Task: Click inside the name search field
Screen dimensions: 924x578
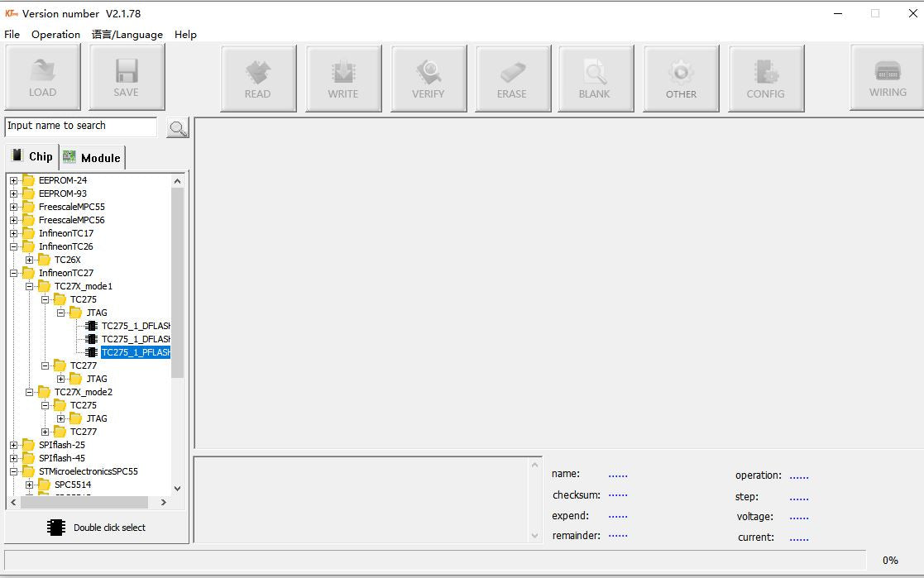Action: 79,127
